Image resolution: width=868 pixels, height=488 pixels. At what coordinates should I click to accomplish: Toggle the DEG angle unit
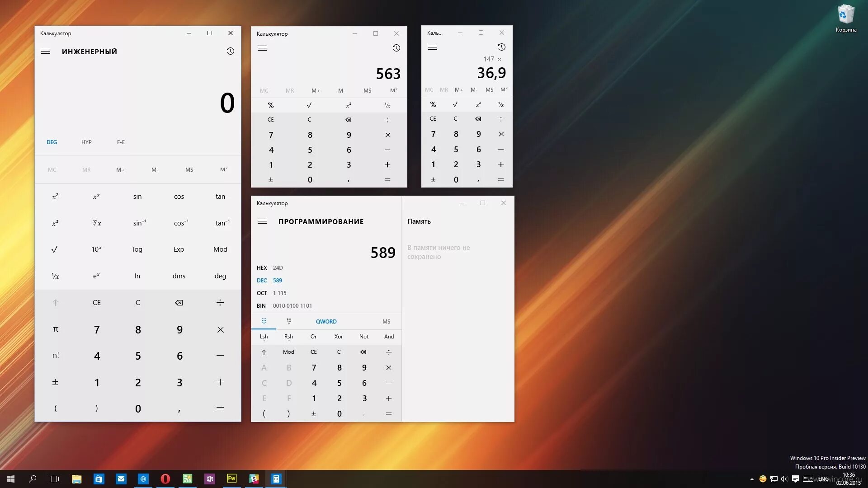point(52,142)
